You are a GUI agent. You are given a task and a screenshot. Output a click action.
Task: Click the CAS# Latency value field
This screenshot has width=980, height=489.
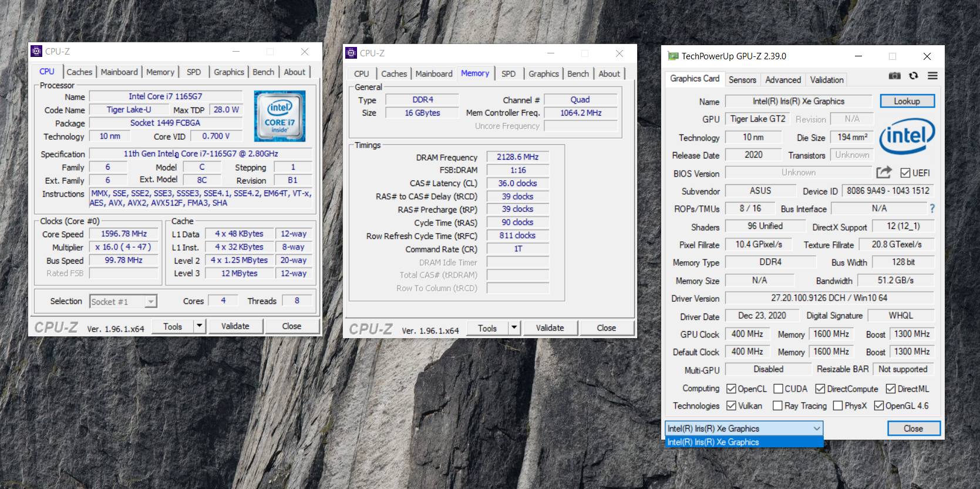[518, 183]
